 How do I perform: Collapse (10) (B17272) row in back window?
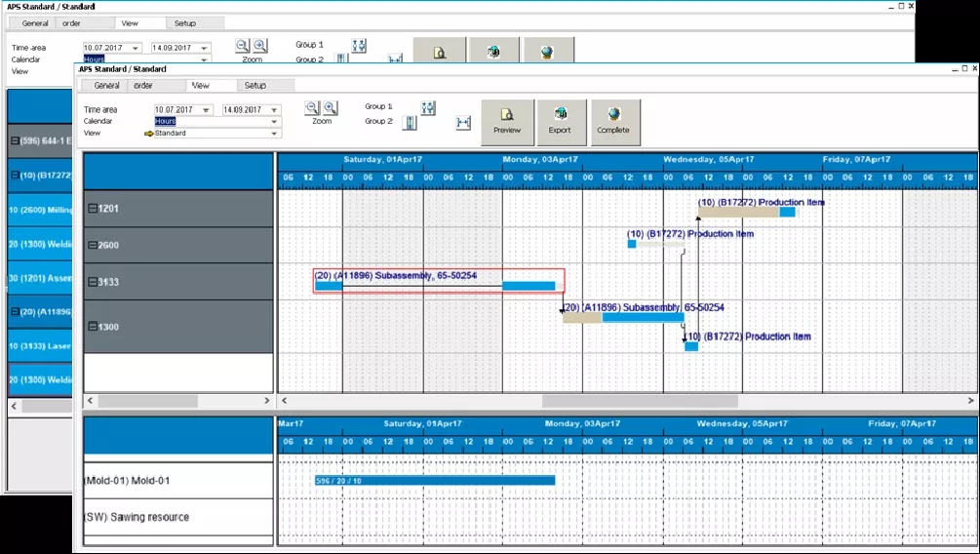[15, 176]
